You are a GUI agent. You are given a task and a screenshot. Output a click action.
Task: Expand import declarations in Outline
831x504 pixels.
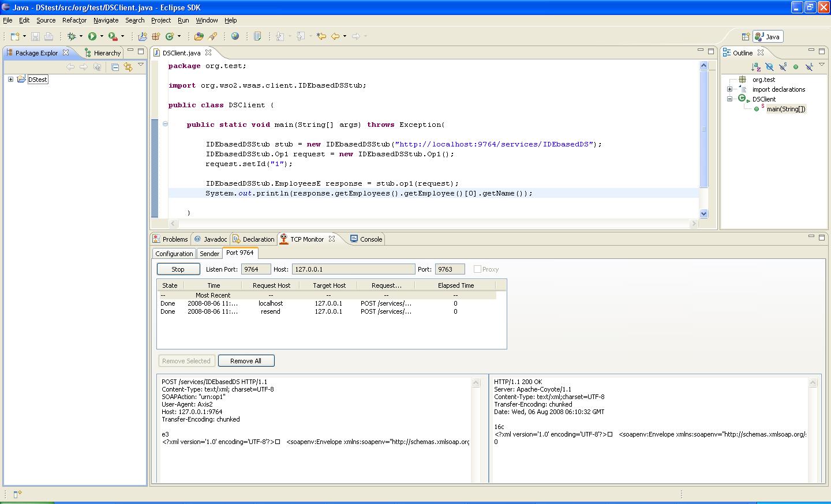coord(729,89)
